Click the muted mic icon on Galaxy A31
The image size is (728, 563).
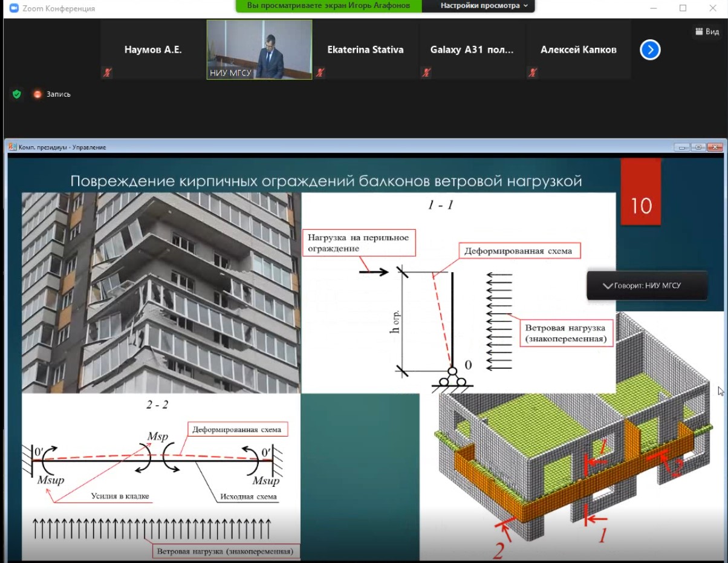pos(426,73)
